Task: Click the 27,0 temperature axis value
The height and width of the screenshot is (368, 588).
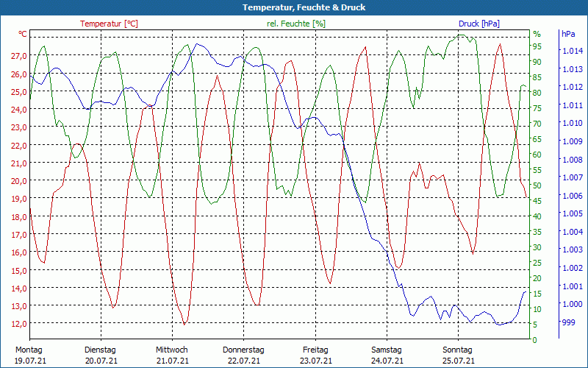Action: [x=19, y=56]
